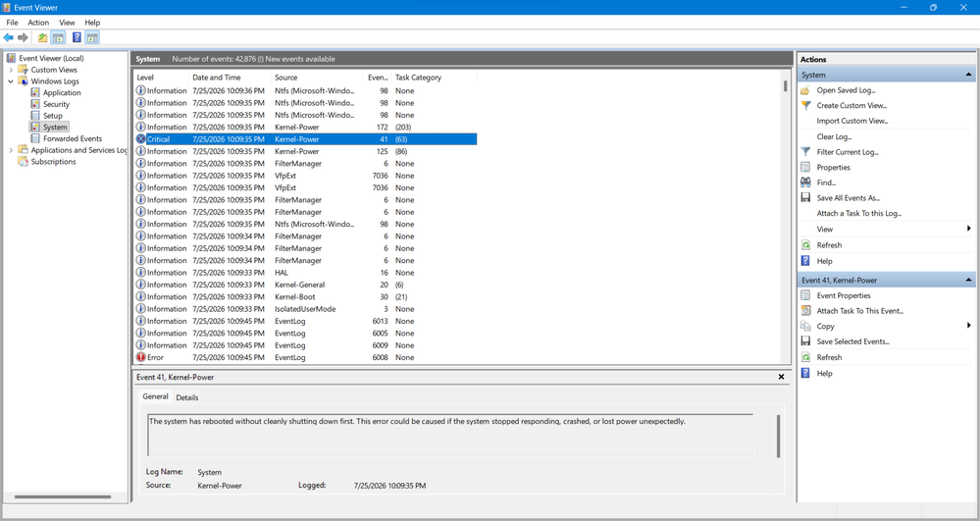980x521 pixels.
Task: Select Event Viewer (Local) root node
Action: pos(51,58)
